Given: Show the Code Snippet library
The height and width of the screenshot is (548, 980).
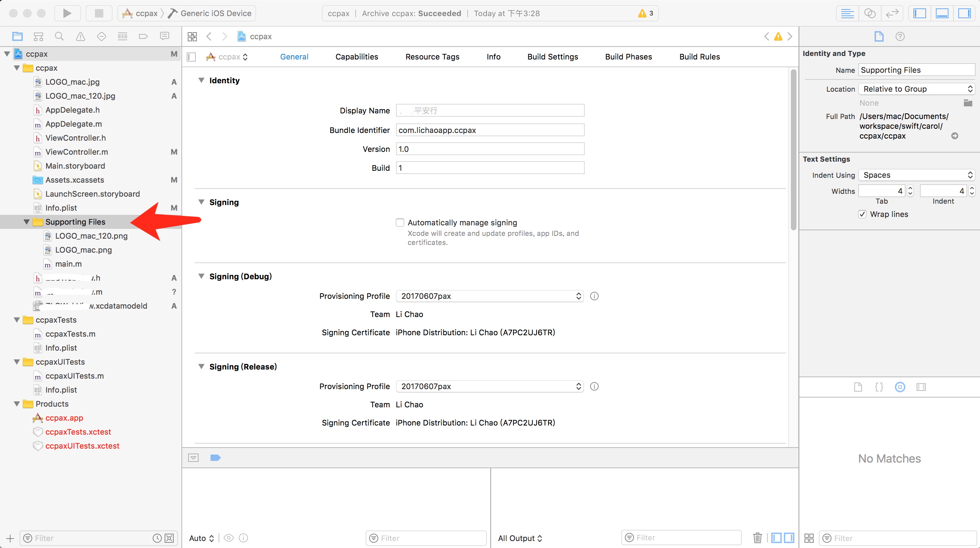Looking at the screenshot, I should [879, 387].
